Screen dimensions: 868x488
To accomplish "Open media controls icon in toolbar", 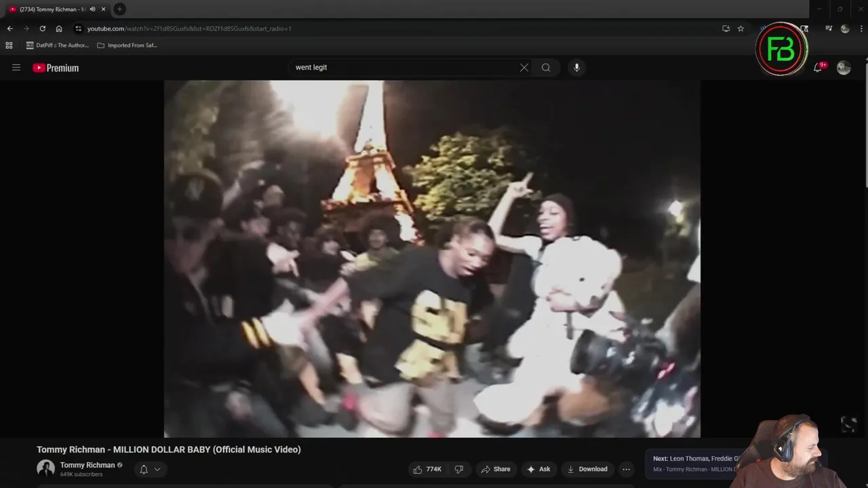I will click(828, 28).
